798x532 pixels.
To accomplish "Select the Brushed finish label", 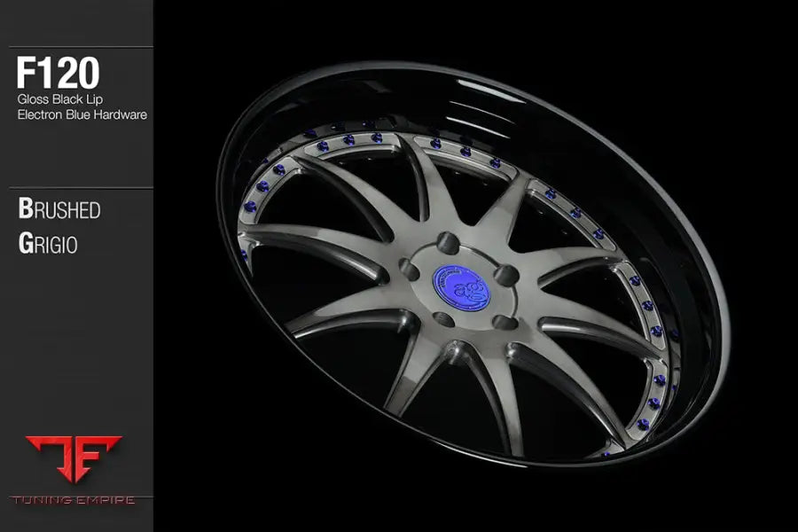I will coord(59,210).
